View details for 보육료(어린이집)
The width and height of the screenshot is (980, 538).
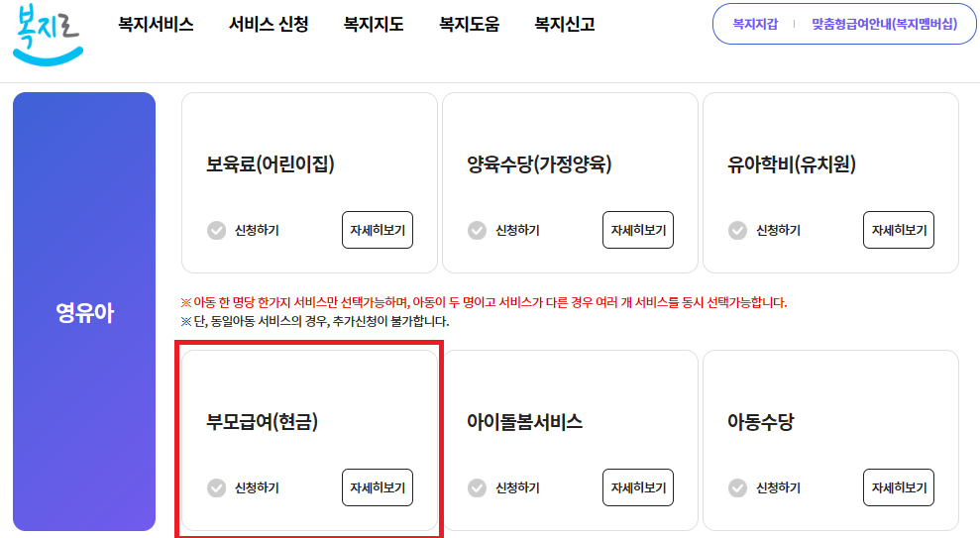378,230
